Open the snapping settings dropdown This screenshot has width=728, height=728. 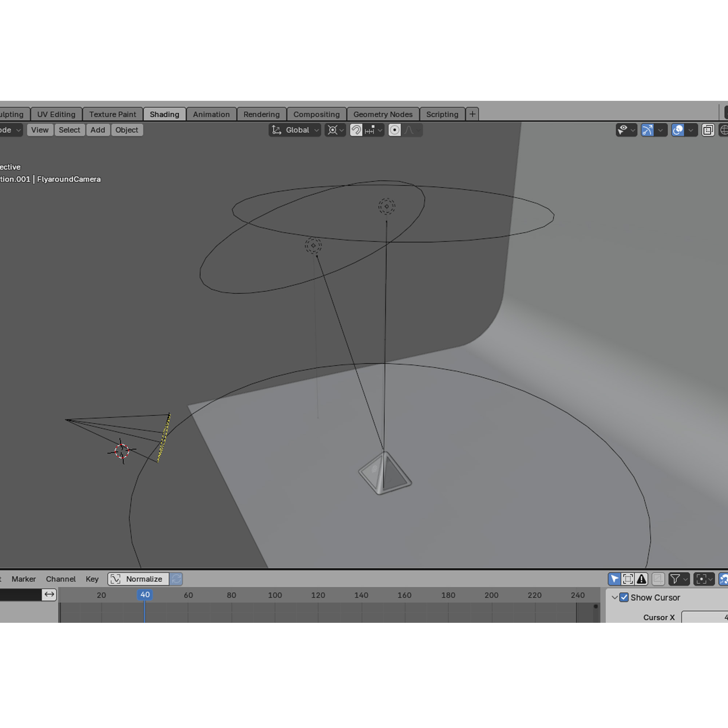coord(380,130)
